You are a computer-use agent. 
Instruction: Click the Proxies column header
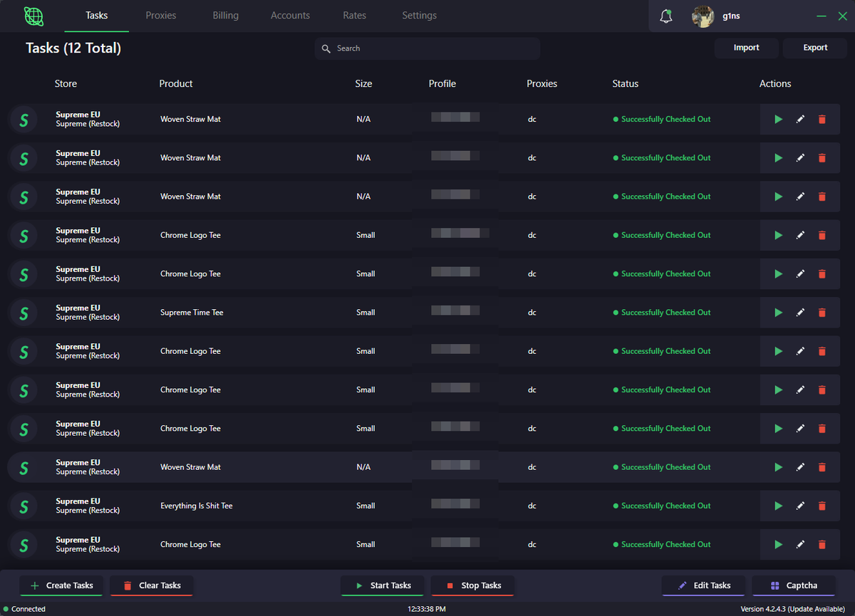click(x=542, y=83)
